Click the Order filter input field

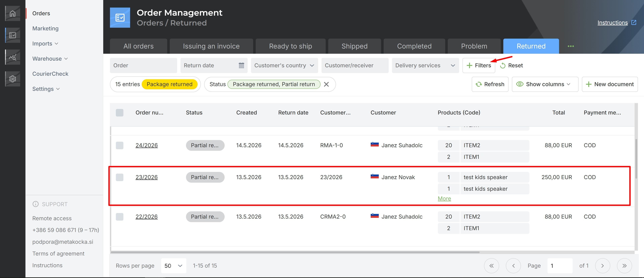[x=144, y=65]
